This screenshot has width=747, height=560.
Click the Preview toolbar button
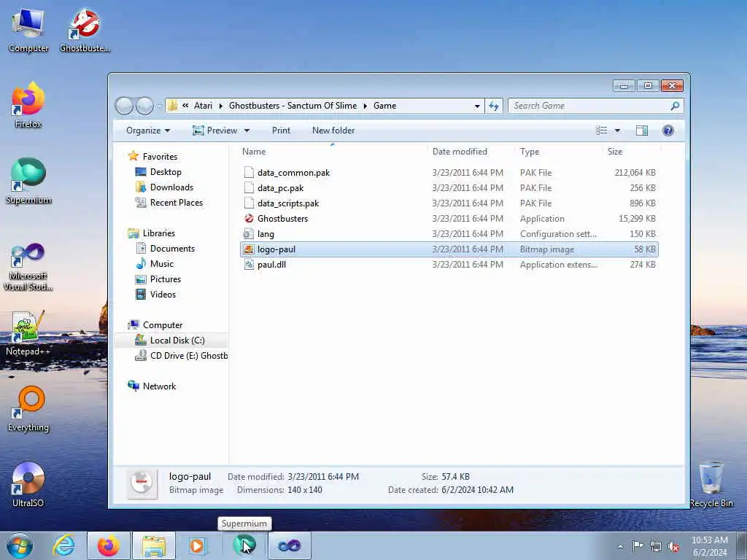tap(215, 131)
